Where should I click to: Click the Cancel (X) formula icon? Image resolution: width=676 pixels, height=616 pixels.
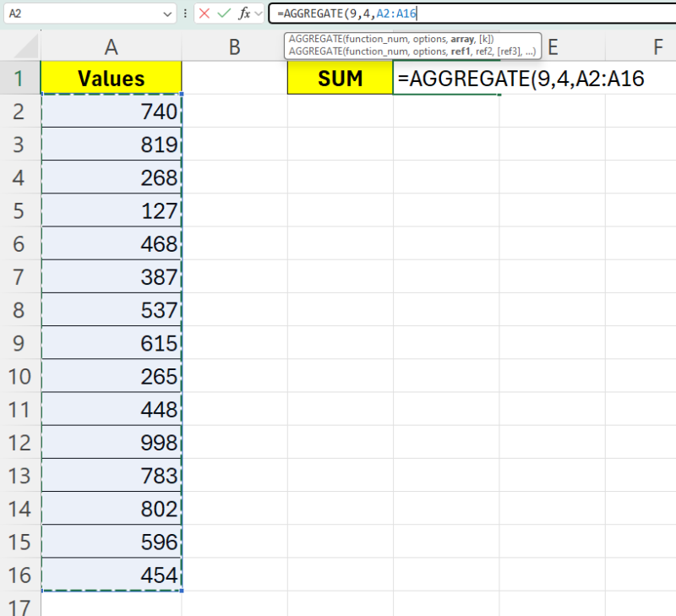(x=204, y=14)
